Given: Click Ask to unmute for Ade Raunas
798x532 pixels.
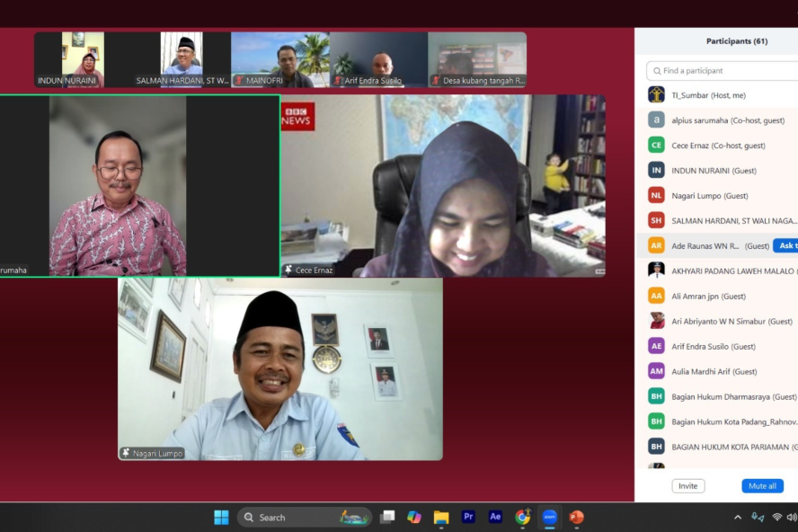Looking at the screenshot, I should [786, 245].
